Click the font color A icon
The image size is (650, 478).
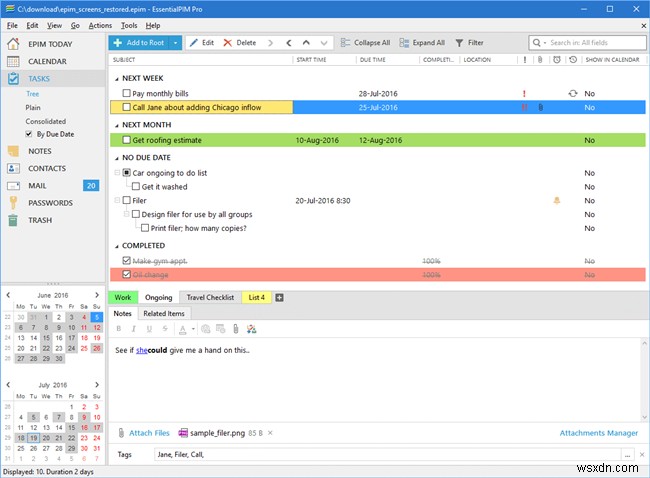182,329
